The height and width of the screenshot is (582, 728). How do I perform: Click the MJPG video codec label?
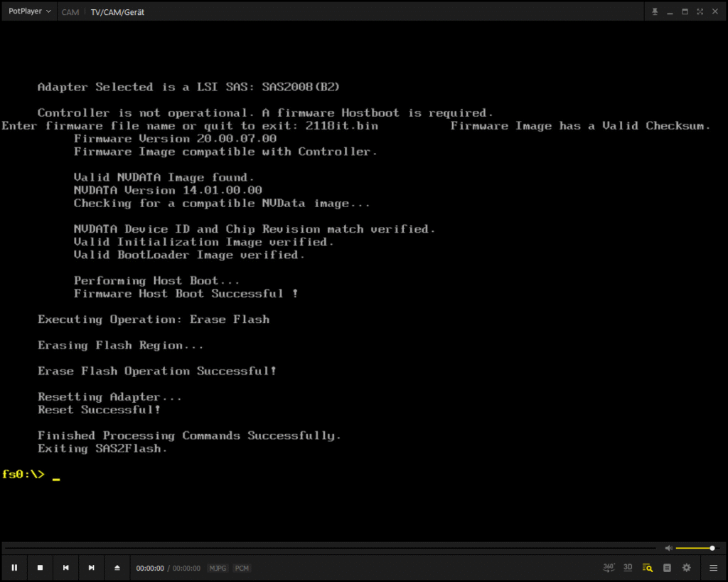218,568
